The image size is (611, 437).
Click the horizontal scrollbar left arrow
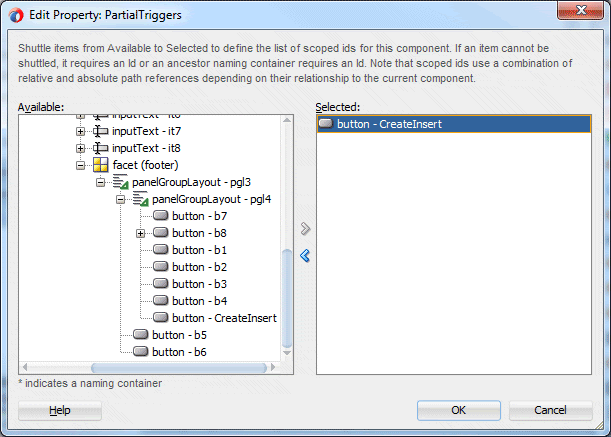click(25, 367)
